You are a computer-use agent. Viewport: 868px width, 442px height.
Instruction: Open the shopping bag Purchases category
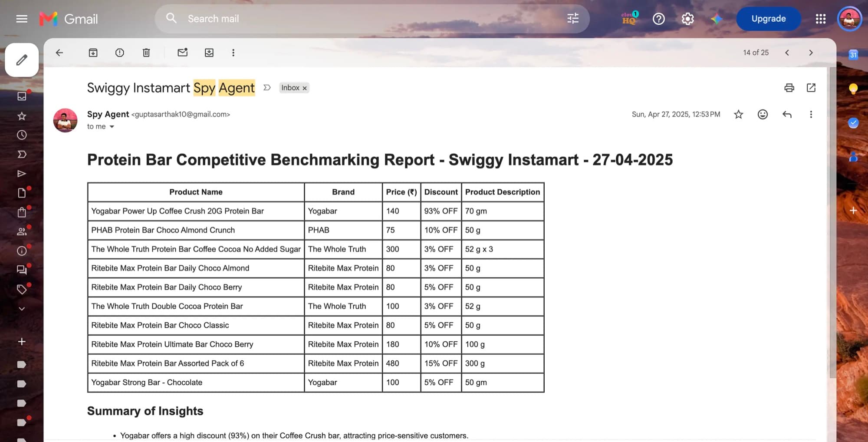tap(22, 212)
